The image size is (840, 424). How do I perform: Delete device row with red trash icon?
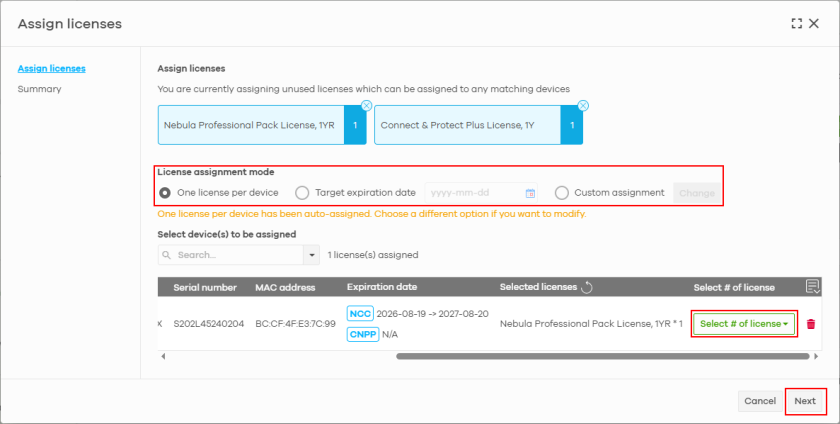[x=811, y=324]
